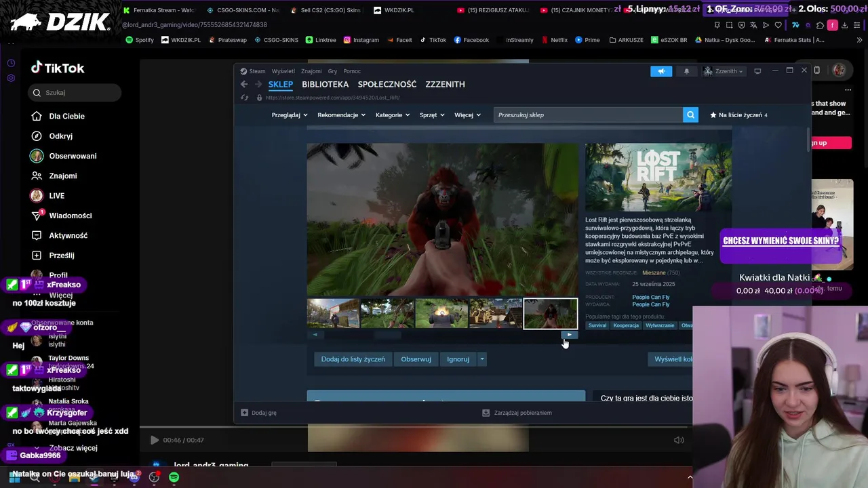The height and width of the screenshot is (488, 868).
Task: Open Spotify bookmark in browser bar
Action: pyautogui.click(x=140, y=40)
